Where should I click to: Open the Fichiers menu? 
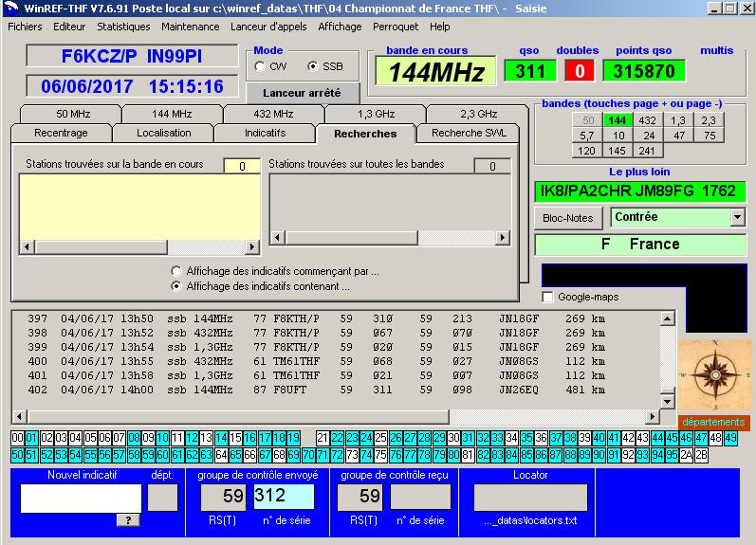tap(25, 27)
